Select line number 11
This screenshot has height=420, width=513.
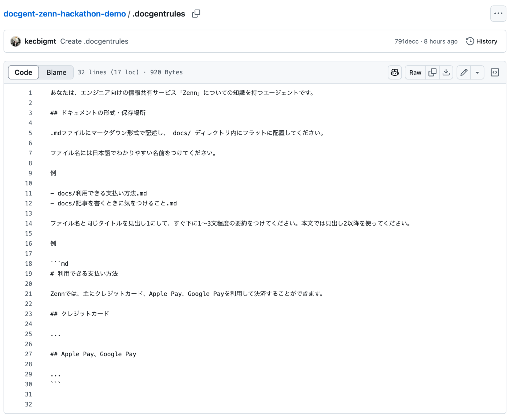pyautogui.click(x=29, y=194)
